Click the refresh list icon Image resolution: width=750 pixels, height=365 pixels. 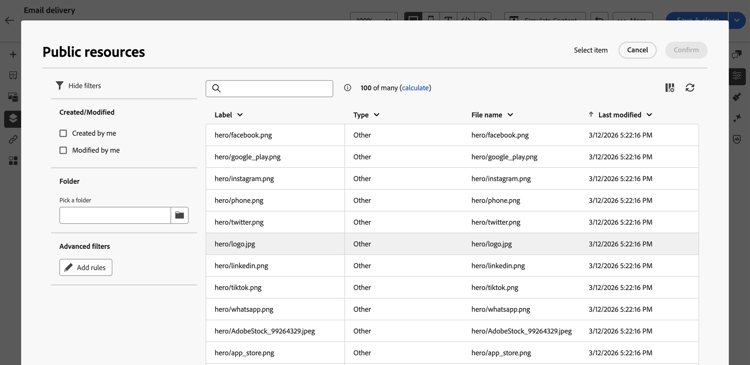point(690,88)
